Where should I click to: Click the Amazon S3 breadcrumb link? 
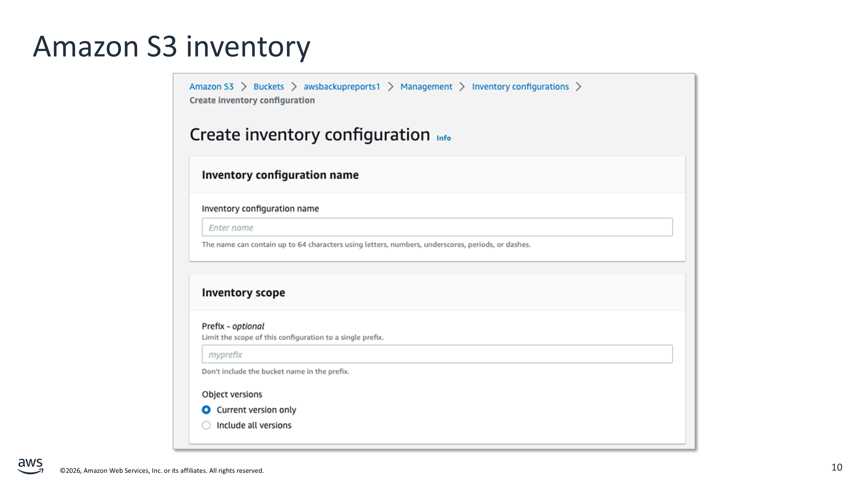point(211,87)
